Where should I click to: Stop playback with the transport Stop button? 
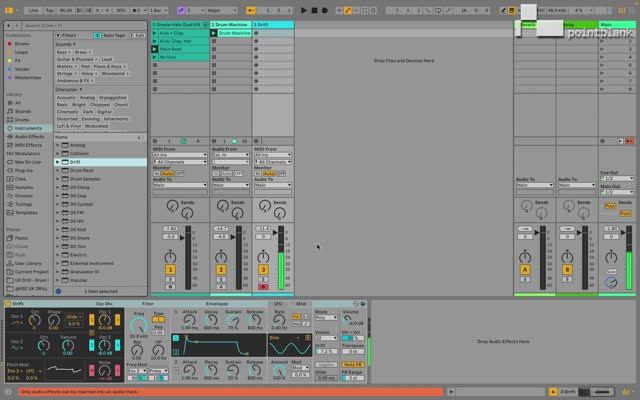tap(314, 10)
